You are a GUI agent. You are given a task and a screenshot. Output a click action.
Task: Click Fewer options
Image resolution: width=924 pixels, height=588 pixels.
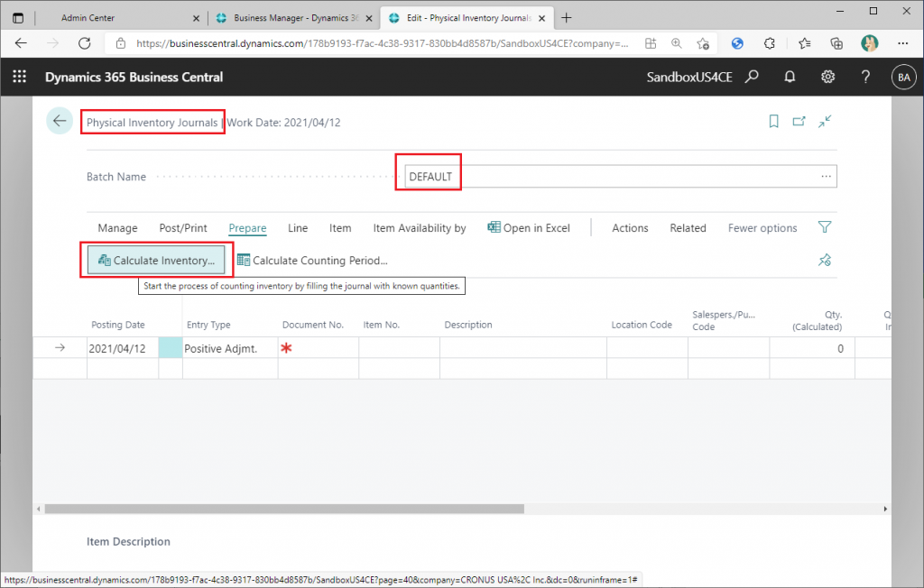click(x=762, y=228)
